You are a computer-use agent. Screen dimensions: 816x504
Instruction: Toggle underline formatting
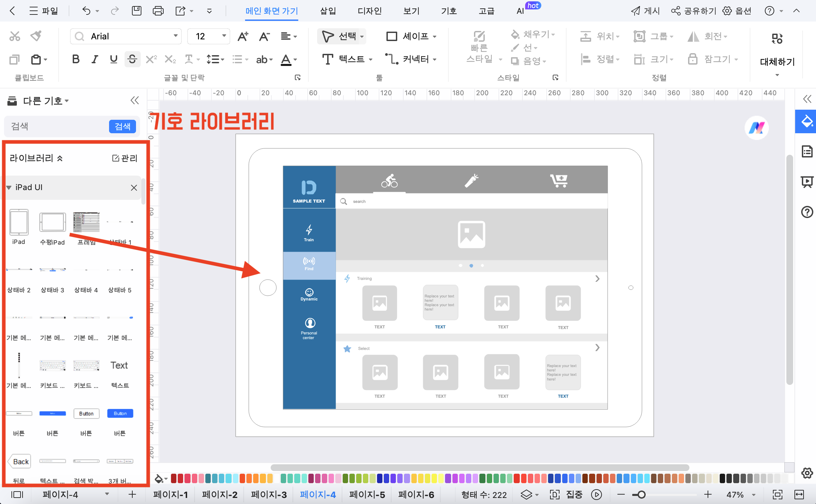(113, 60)
